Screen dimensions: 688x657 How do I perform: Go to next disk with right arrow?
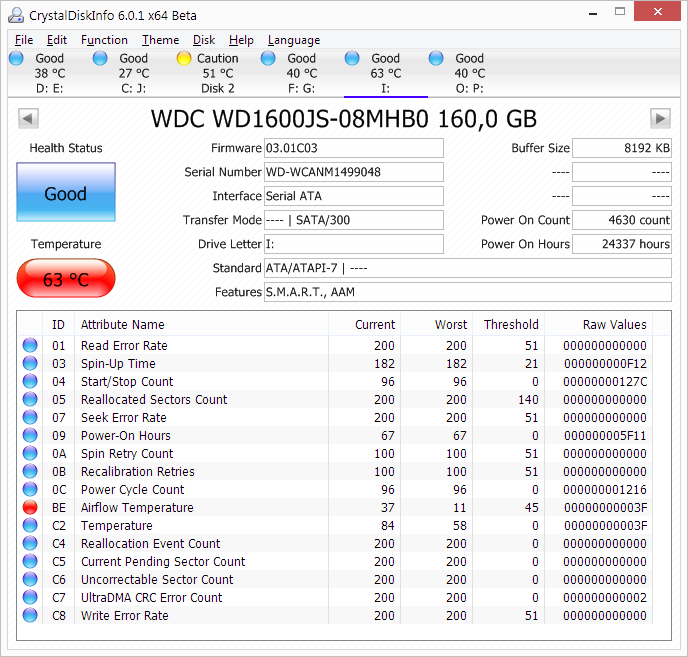point(660,118)
